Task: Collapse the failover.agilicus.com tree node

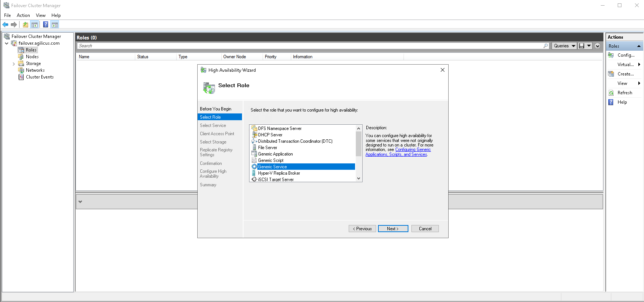Action: coord(7,43)
